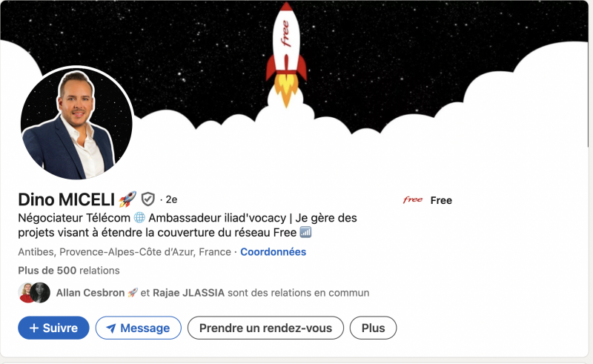Follow Dino with the Suivre button

point(53,328)
